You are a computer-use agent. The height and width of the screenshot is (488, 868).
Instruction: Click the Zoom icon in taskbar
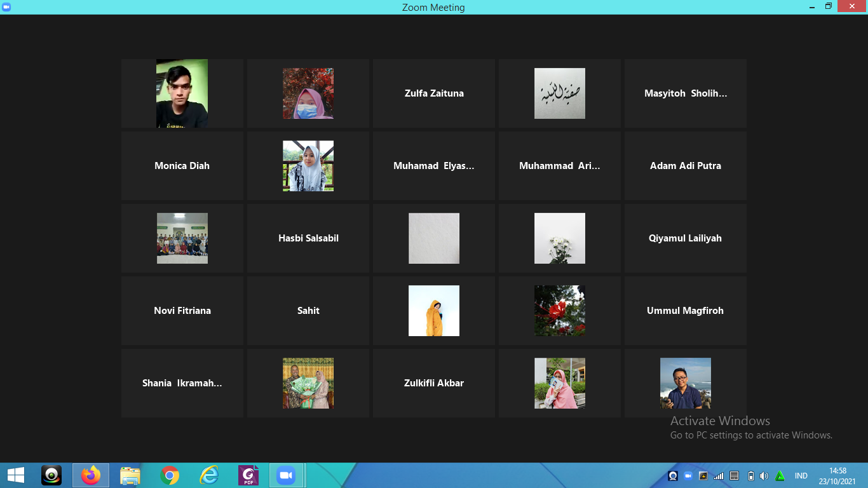[x=286, y=475]
